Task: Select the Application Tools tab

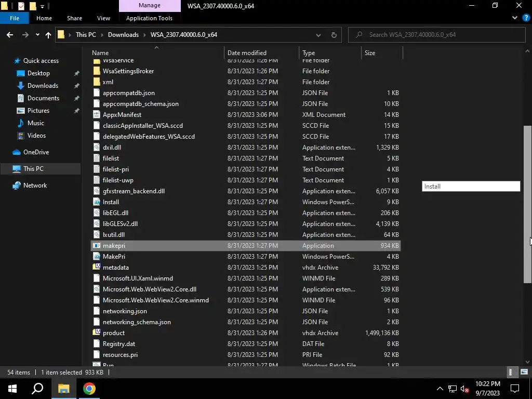Action: pyautogui.click(x=149, y=18)
